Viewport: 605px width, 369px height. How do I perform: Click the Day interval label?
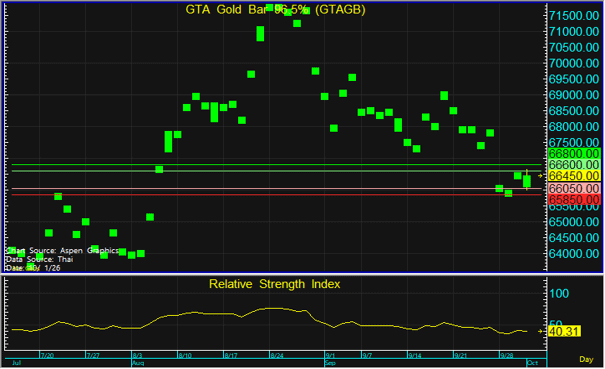click(586, 359)
